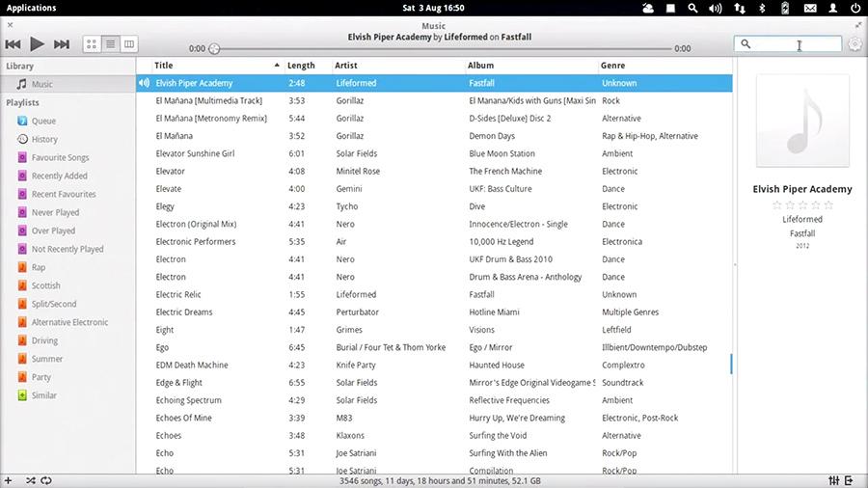This screenshot has height=488, width=868.
Task: Open the equalizer from status bar
Action: click(x=833, y=480)
